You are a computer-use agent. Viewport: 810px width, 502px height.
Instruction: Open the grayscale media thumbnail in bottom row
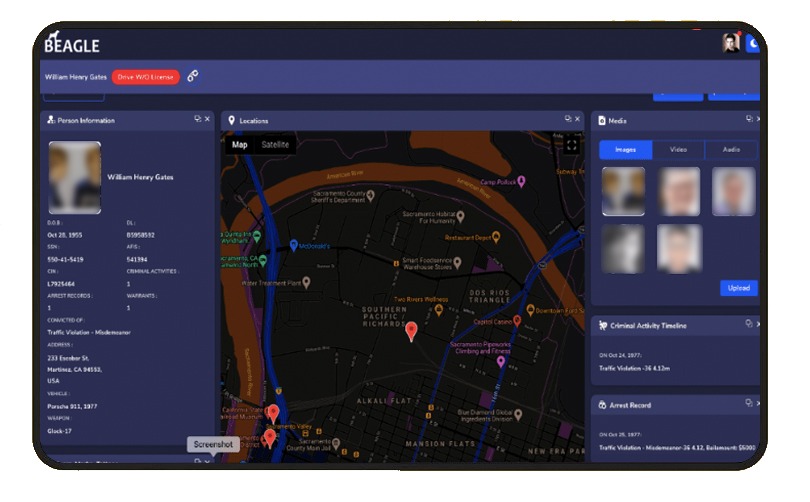coord(623,248)
